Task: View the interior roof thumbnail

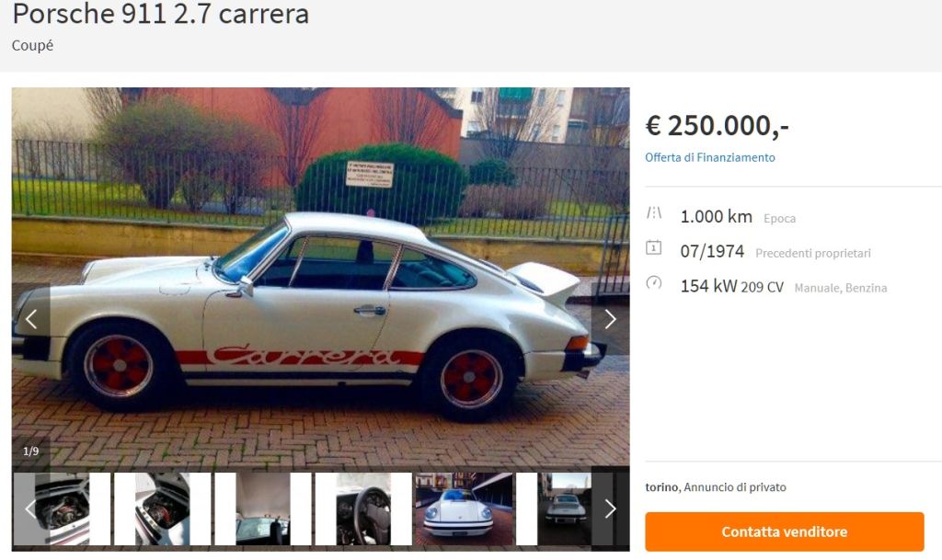Action: tap(263, 509)
